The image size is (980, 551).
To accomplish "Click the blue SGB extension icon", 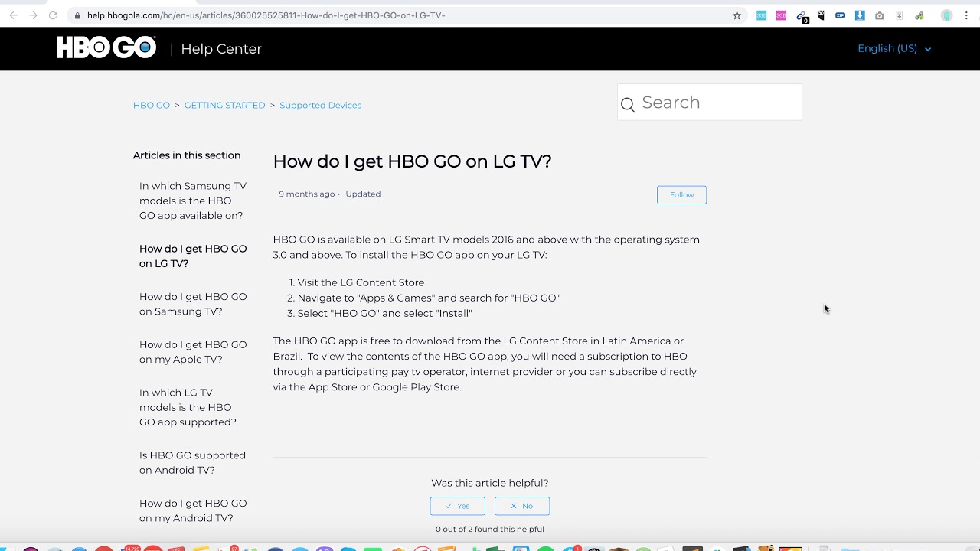I will point(761,15).
